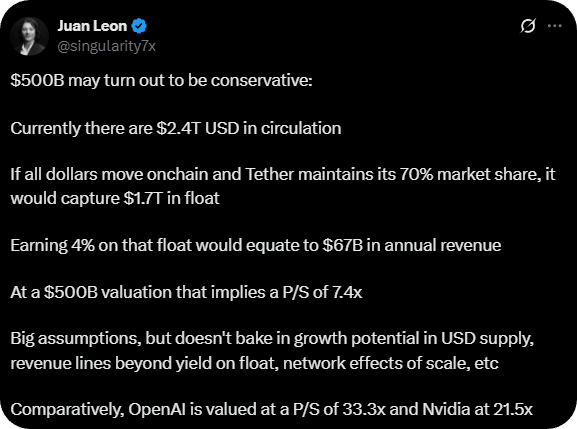The height and width of the screenshot is (429, 577).
Task: Click the '$67B in annual revenue' figure
Action: [x=411, y=245]
